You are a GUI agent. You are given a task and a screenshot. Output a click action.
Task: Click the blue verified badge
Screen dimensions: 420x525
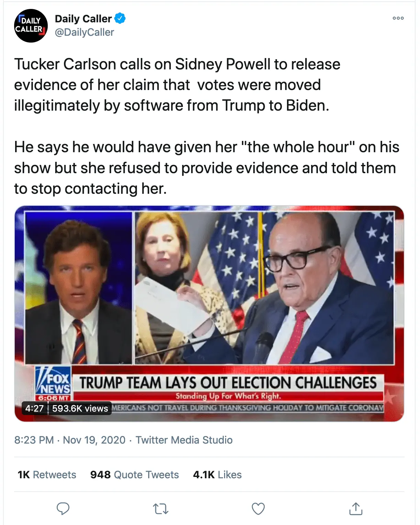click(120, 18)
